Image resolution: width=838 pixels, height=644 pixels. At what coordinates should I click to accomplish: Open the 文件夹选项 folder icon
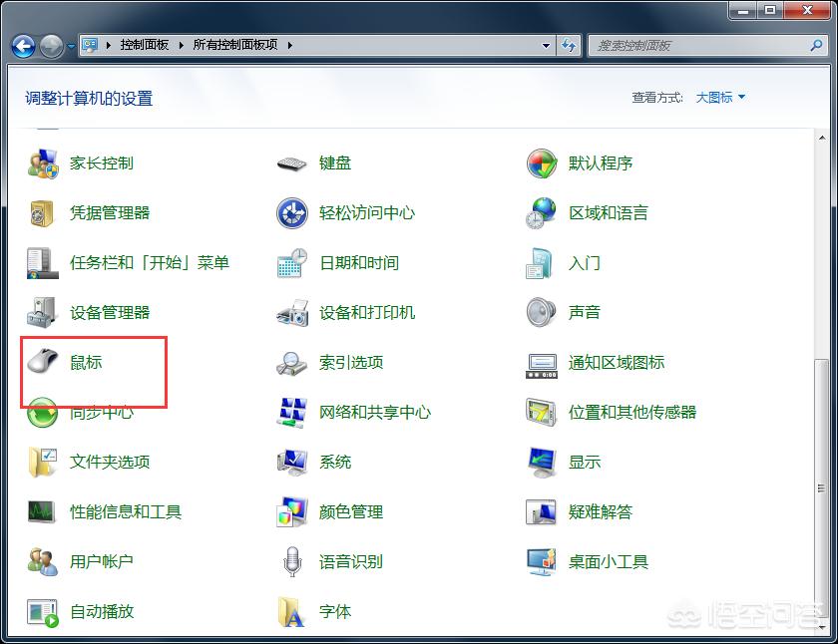click(43, 462)
